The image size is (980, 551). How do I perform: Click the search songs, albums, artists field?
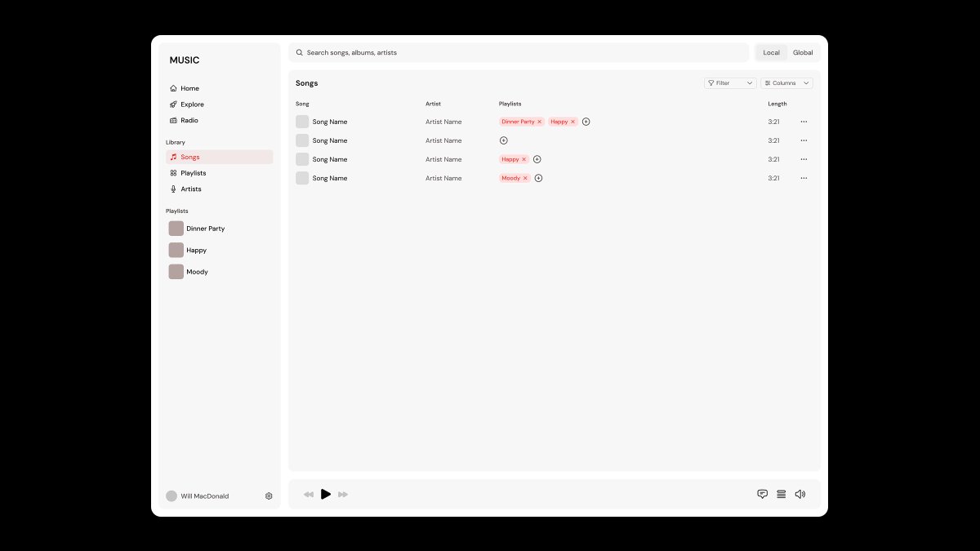pyautogui.click(x=519, y=52)
